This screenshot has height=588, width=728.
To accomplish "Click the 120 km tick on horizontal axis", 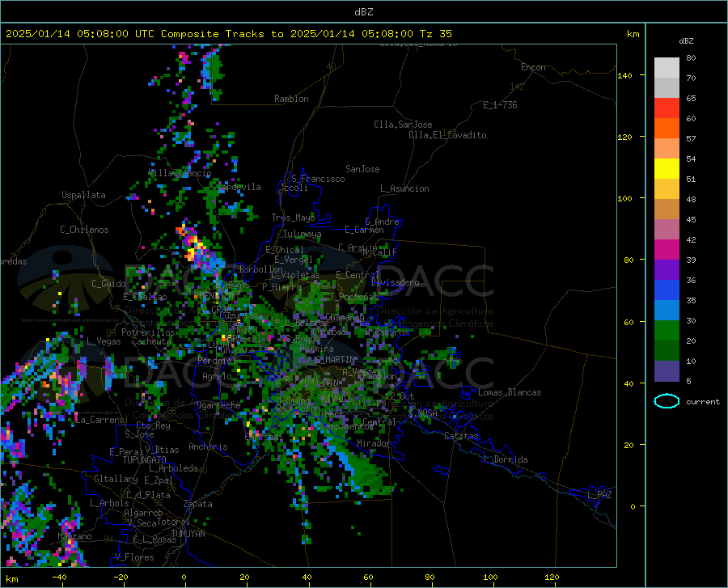I will tap(552, 577).
